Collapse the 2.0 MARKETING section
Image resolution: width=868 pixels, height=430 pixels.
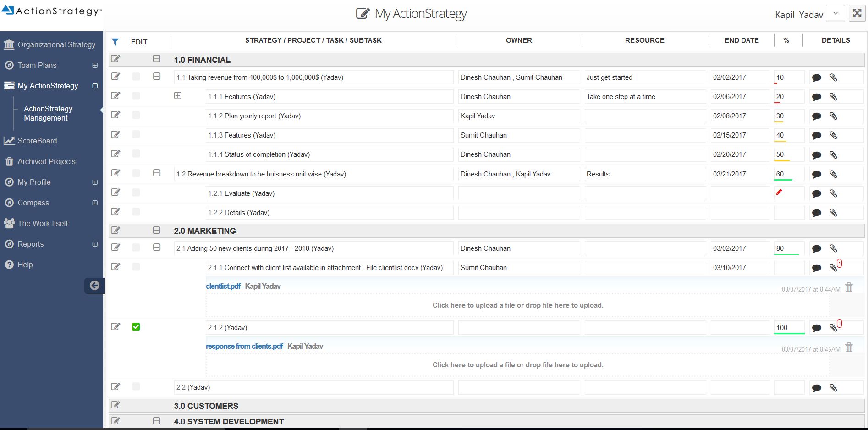coord(157,230)
